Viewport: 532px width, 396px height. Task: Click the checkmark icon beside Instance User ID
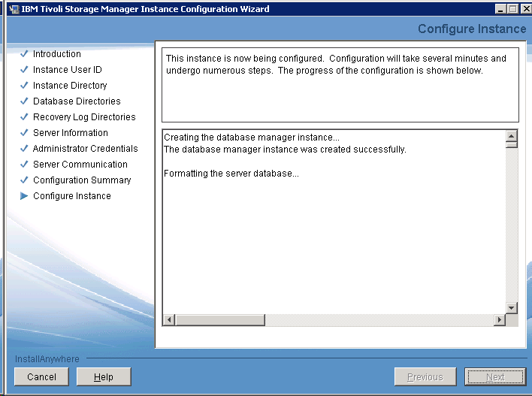[24, 70]
